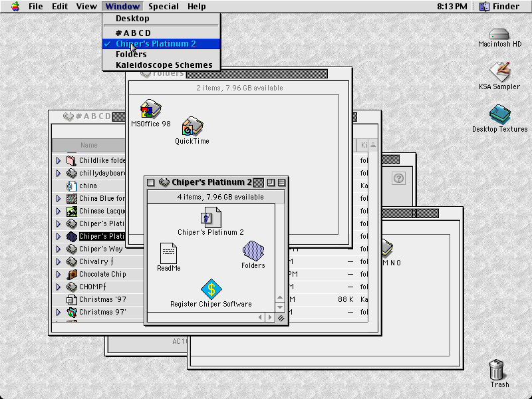Select the KSA Sampler desktop icon
This screenshot has width=532, height=399.
point(499,72)
